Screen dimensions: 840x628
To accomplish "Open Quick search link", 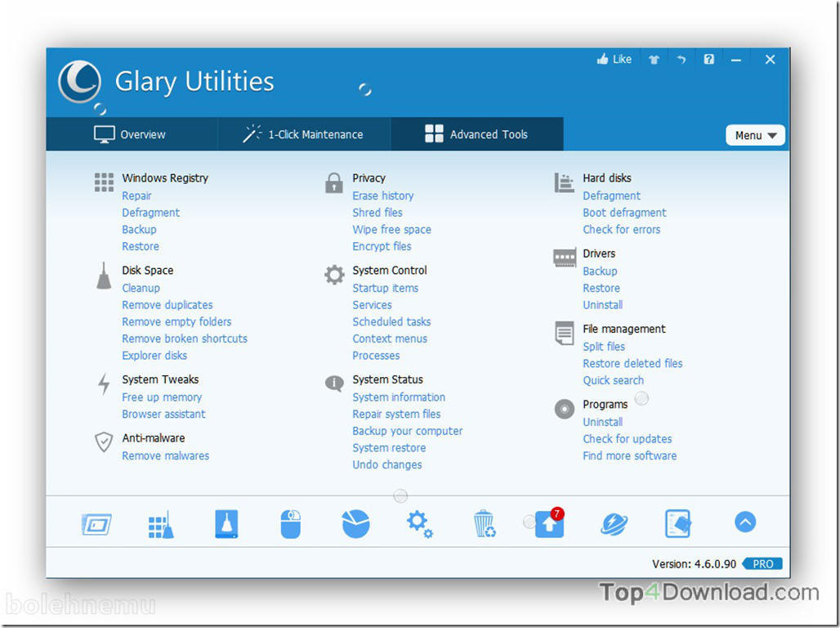I will click(x=614, y=380).
